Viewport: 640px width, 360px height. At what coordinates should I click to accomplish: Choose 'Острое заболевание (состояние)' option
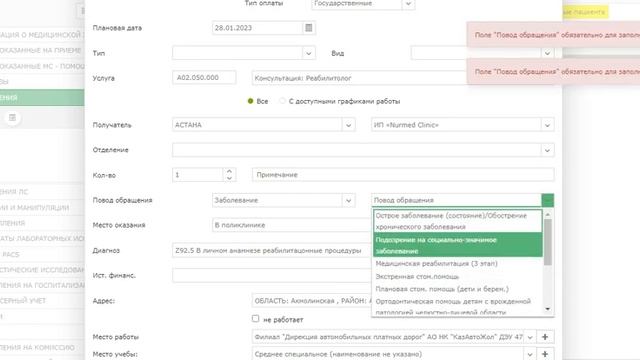point(458,221)
